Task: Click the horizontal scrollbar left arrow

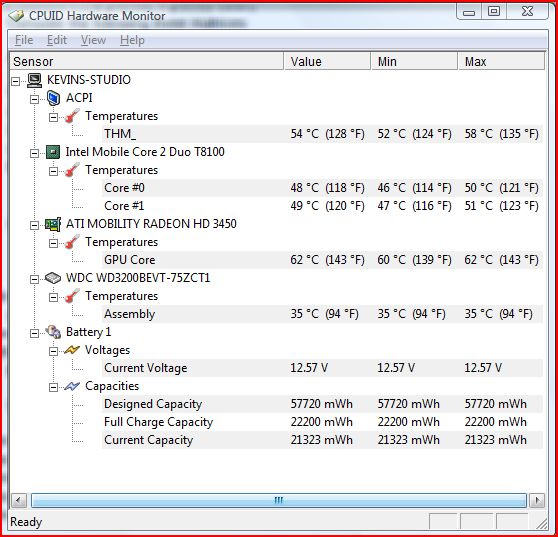Action: click(19, 501)
